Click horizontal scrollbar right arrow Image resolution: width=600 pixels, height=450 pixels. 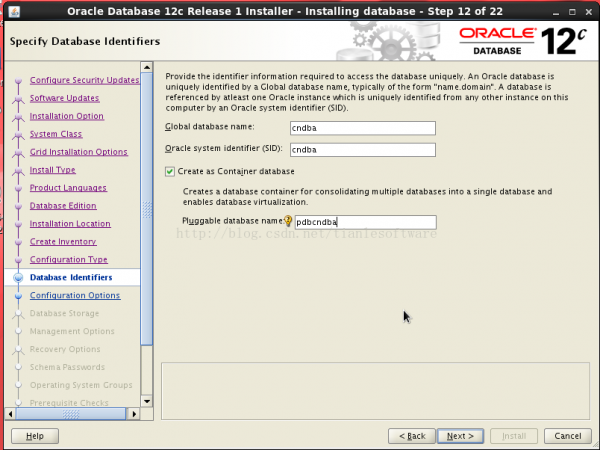134,414
